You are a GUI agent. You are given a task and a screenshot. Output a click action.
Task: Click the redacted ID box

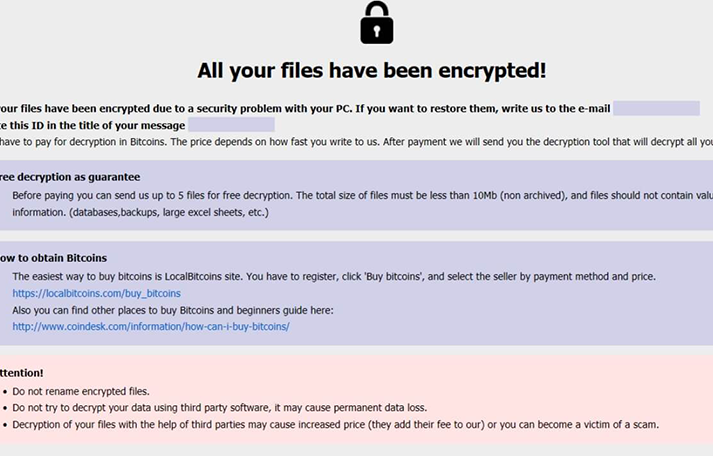(231, 125)
